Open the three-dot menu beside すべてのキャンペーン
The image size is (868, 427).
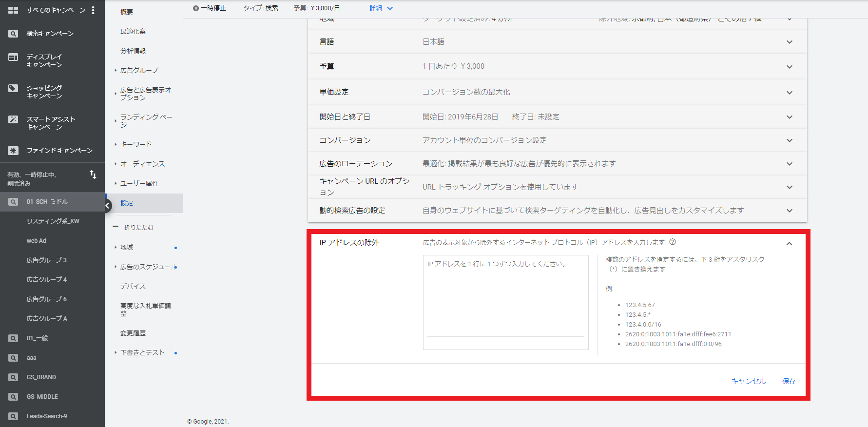tap(93, 10)
